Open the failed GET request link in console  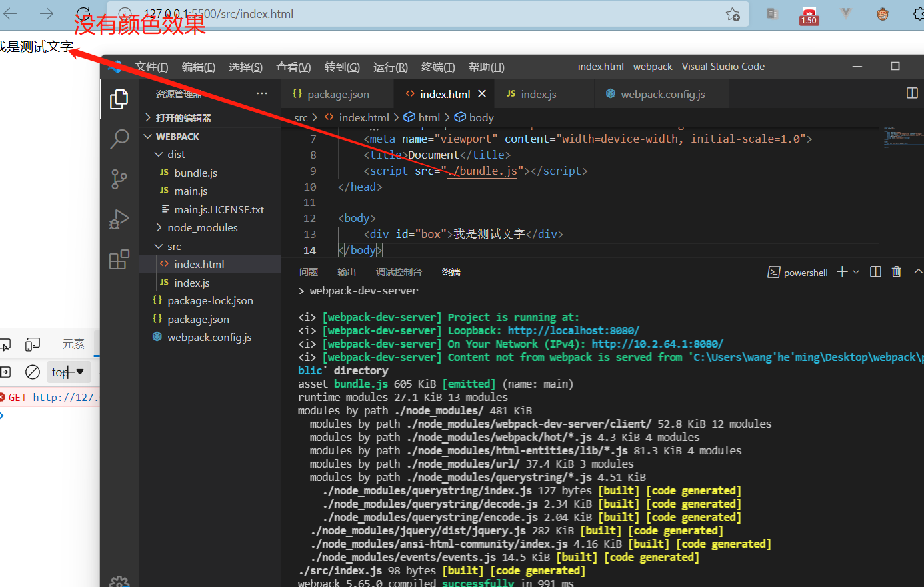66,397
